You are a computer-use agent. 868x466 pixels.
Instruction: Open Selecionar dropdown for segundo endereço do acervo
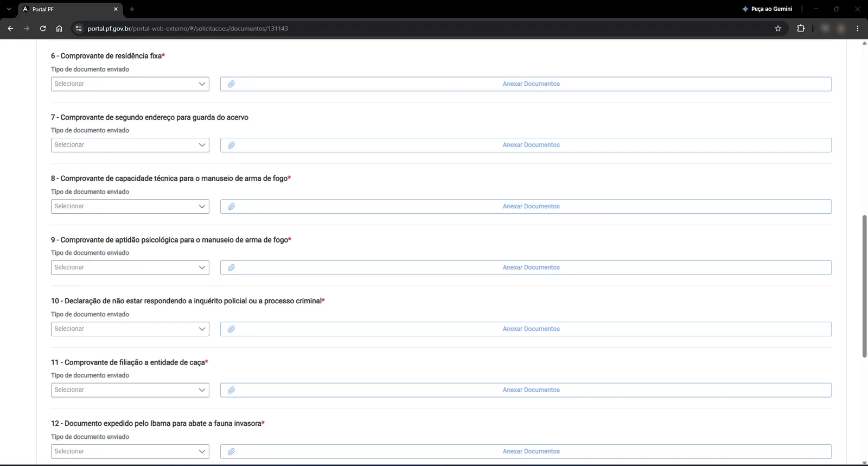tap(130, 145)
